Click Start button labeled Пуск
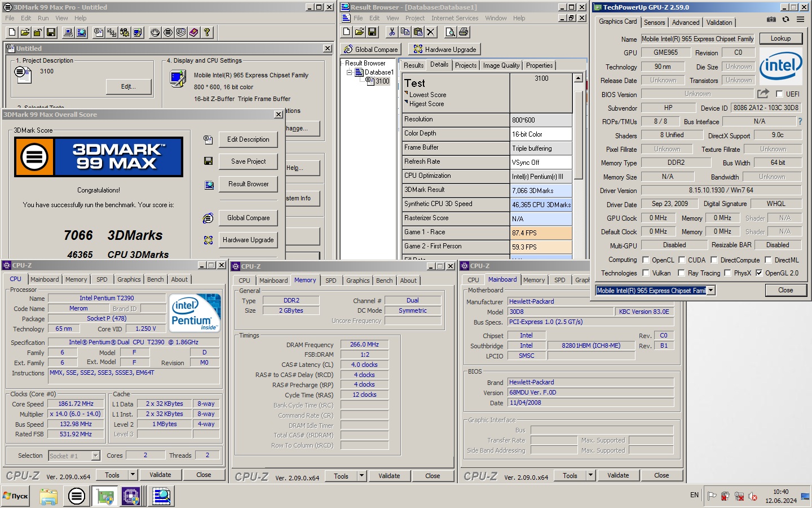Viewport: 812px width, 508px height. pyautogui.click(x=15, y=496)
